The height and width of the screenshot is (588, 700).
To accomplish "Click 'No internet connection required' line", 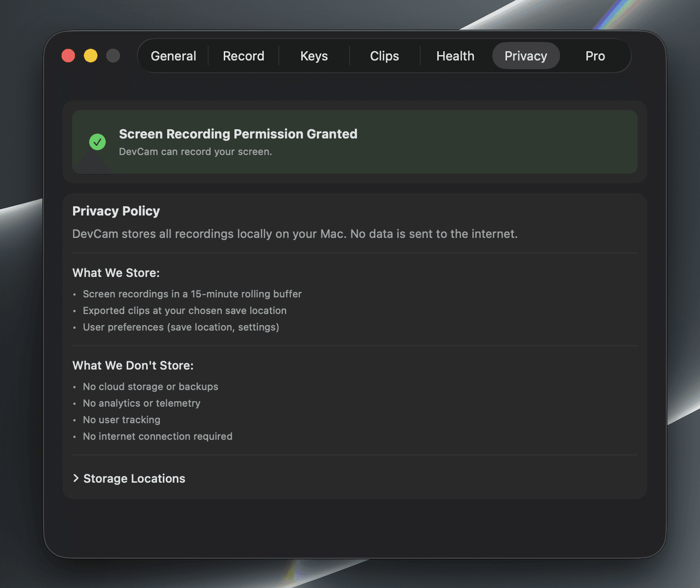I will click(157, 436).
